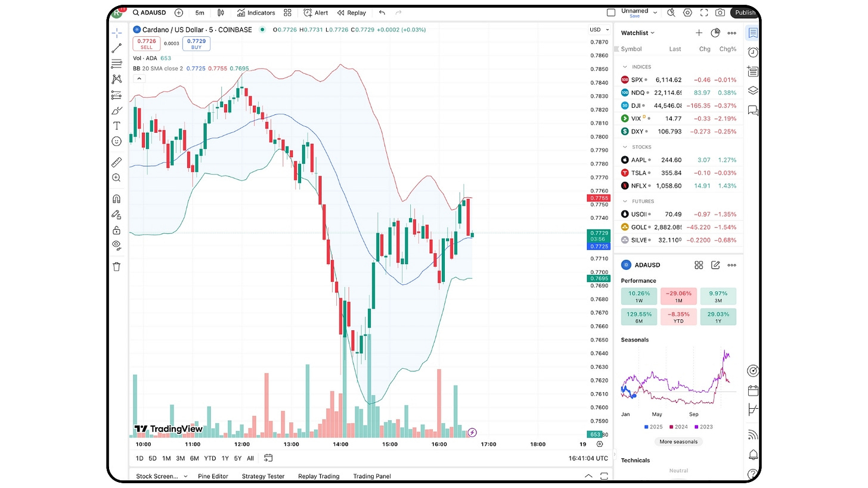Screen dimensions: 868x488
Task: Open Watchlist three-dot more menu
Action: [732, 33]
